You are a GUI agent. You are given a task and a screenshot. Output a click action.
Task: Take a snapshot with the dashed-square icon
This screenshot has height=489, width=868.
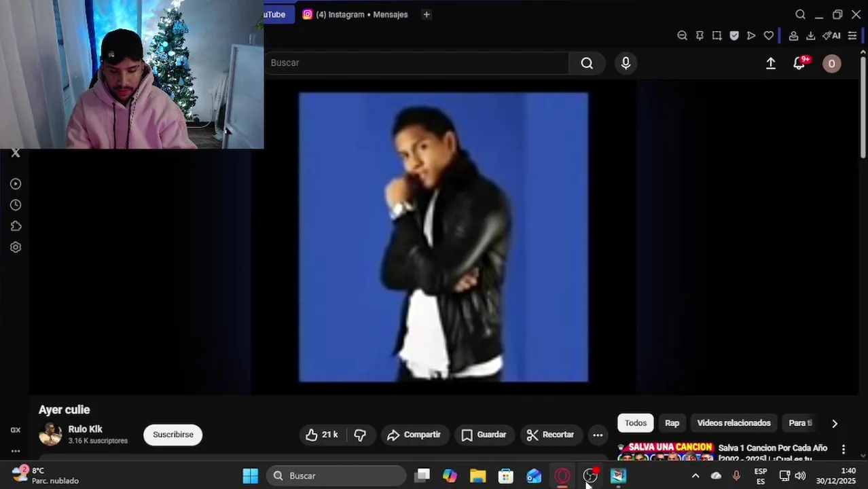717,36
